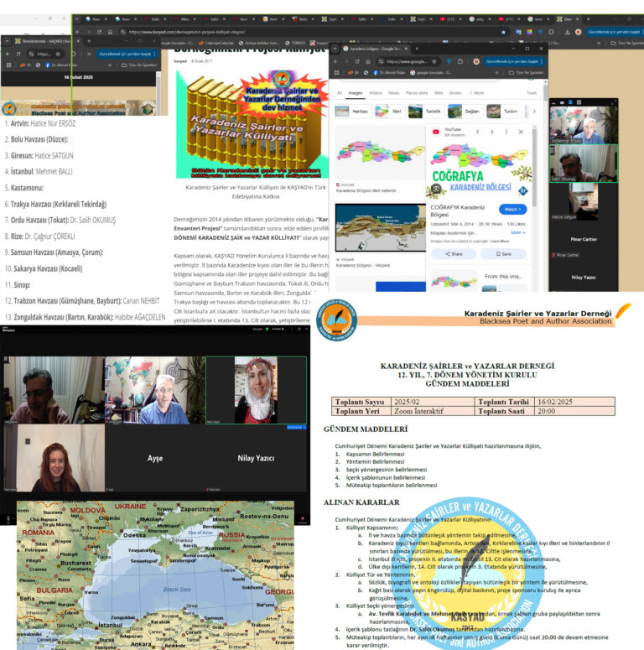
Task: Open Tüm Yer İşaretleri folder in Google window
Action: pos(527,72)
